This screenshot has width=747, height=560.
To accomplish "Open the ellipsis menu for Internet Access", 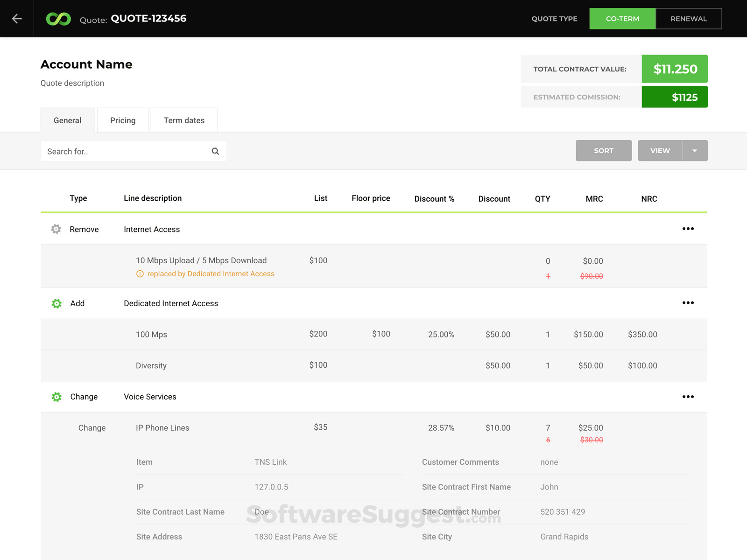I will [688, 229].
